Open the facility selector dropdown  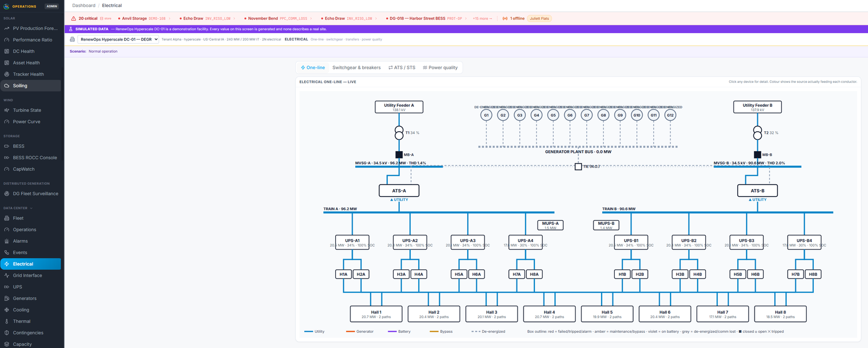(118, 40)
